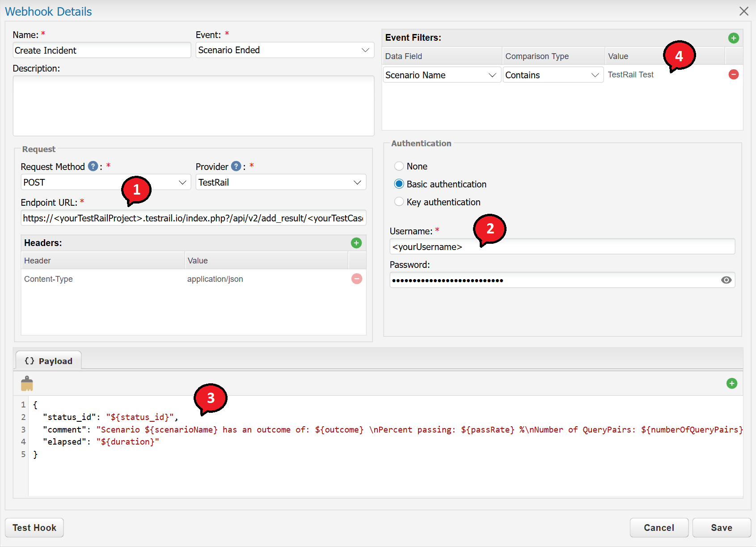This screenshot has width=756, height=547.
Task: Remove the Content-Type header row
Action: [x=356, y=279]
